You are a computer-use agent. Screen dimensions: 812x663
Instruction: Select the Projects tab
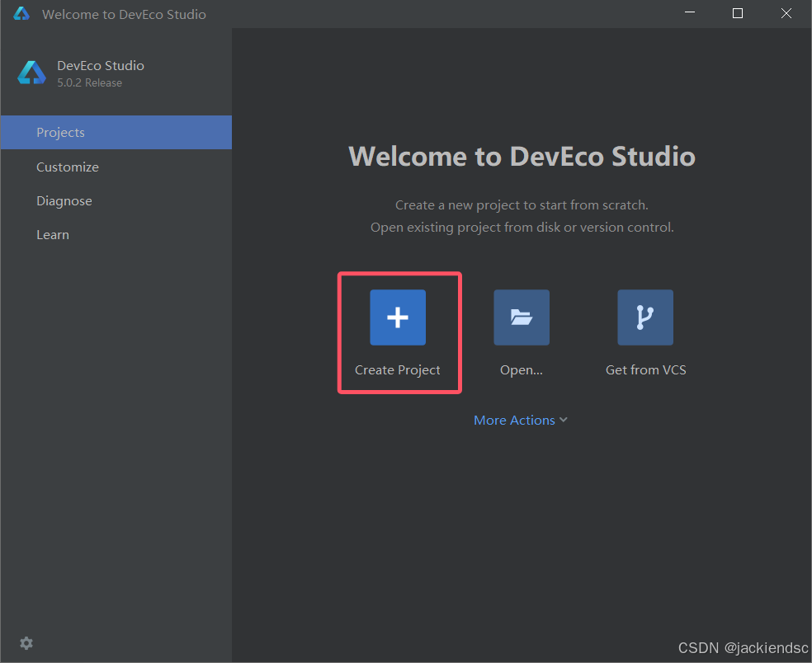pos(116,133)
